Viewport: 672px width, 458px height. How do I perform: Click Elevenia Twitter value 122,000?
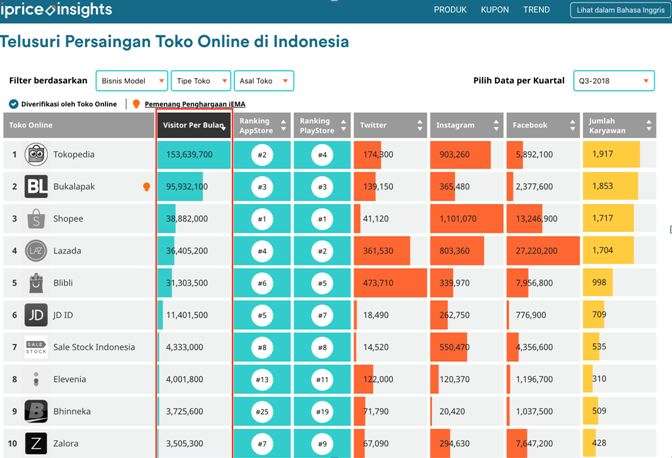[378, 380]
